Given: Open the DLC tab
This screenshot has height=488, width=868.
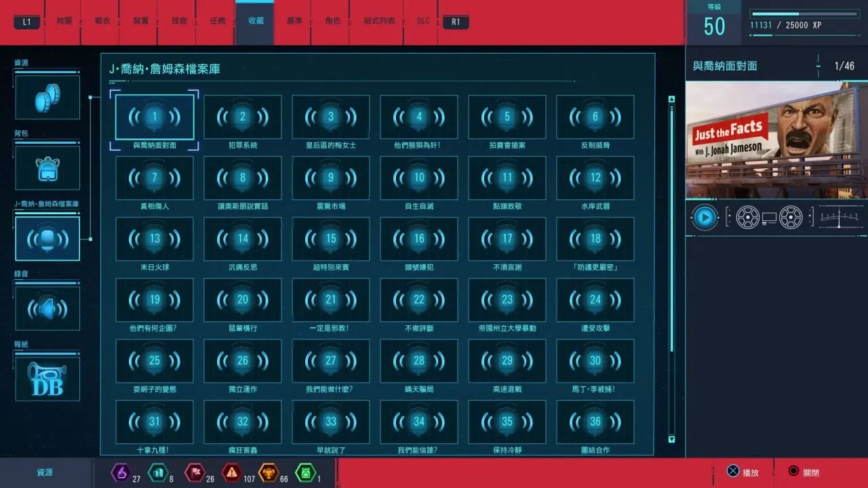Looking at the screenshot, I should click(x=422, y=21).
